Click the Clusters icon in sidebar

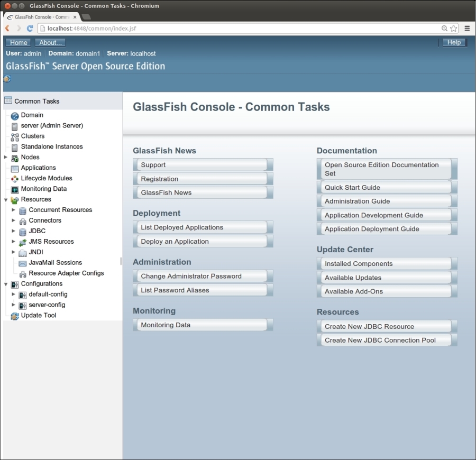click(x=15, y=137)
